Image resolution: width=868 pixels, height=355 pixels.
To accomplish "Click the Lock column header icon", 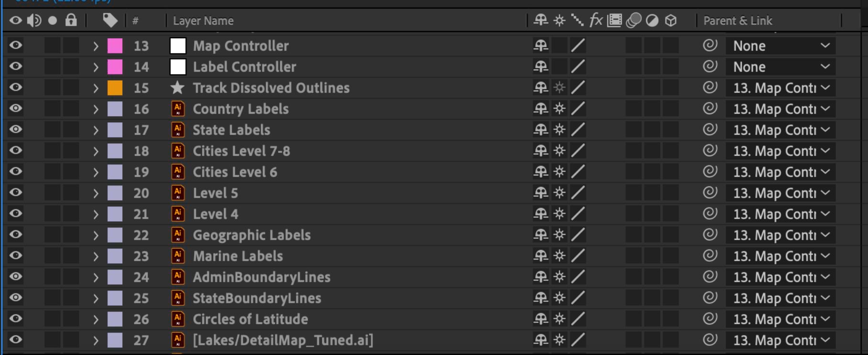I will click(71, 21).
